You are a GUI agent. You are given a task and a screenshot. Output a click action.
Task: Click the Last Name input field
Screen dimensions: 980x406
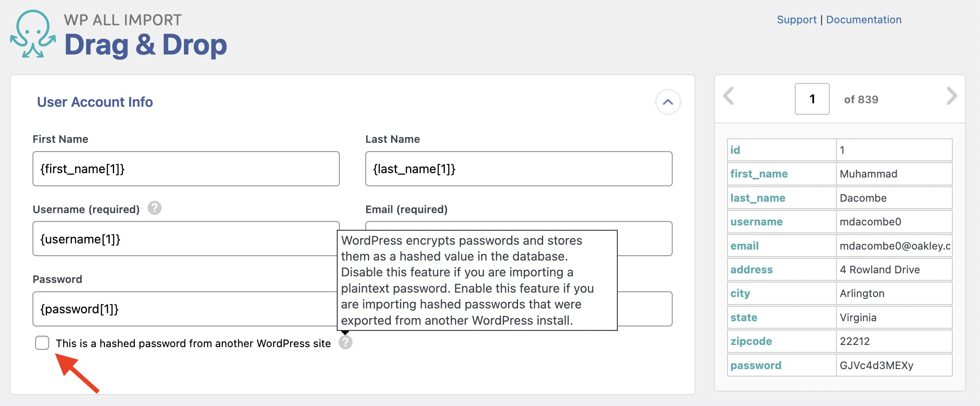[518, 169]
